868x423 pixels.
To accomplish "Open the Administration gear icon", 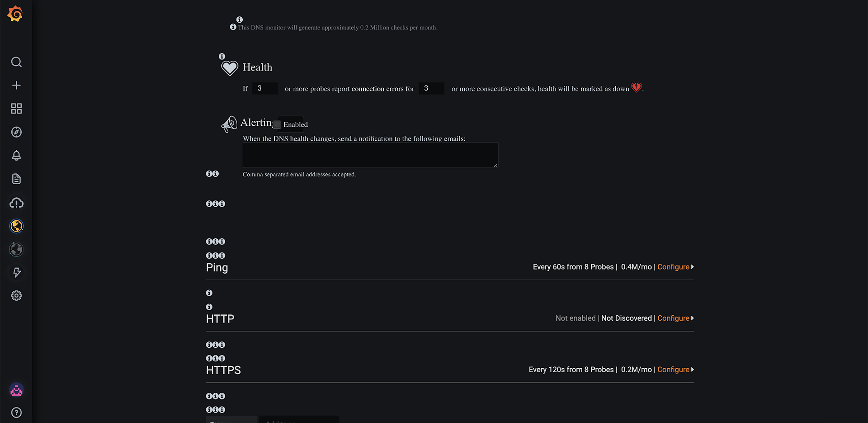I will (x=16, y=295).
